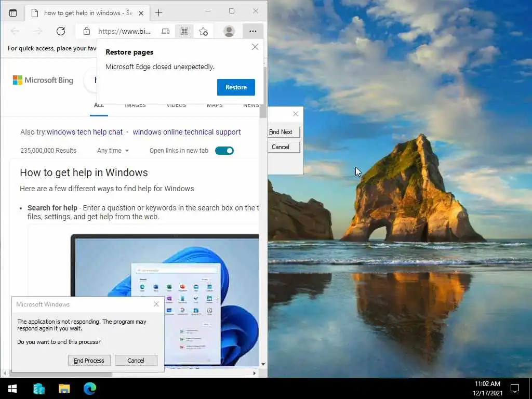Open the Edge profile icon
This screenshot has height=399, width=532.
point(229,31)
